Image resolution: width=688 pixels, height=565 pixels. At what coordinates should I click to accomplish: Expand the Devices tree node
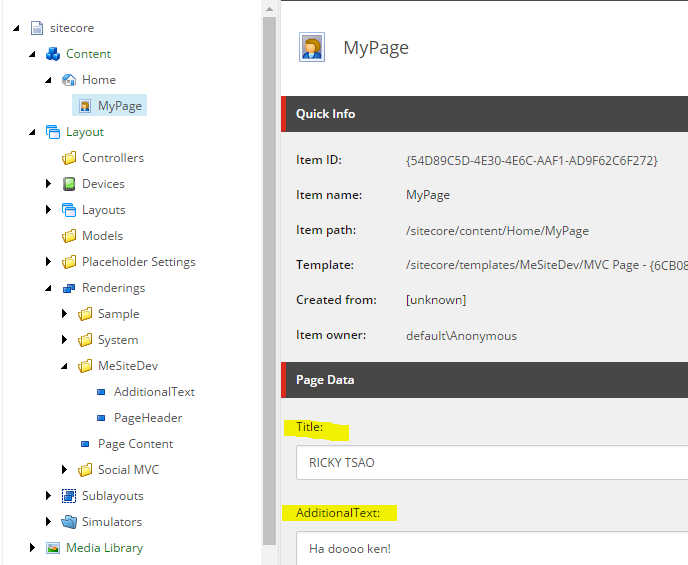(49, 184)
